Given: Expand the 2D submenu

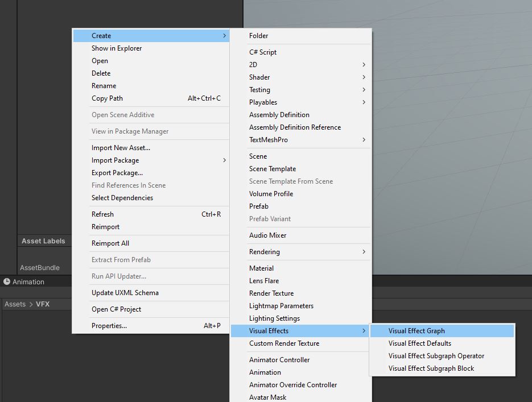Looking at the screenshot, I should coord(253,64).
